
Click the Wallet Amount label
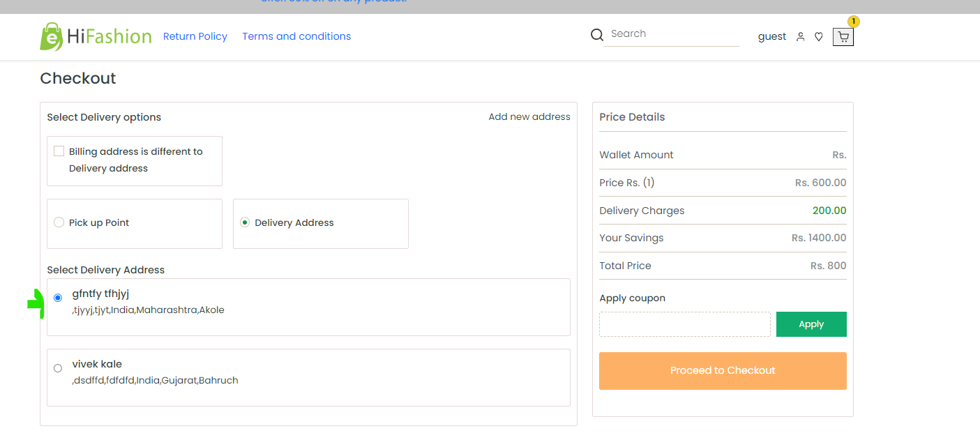[637, 155]
